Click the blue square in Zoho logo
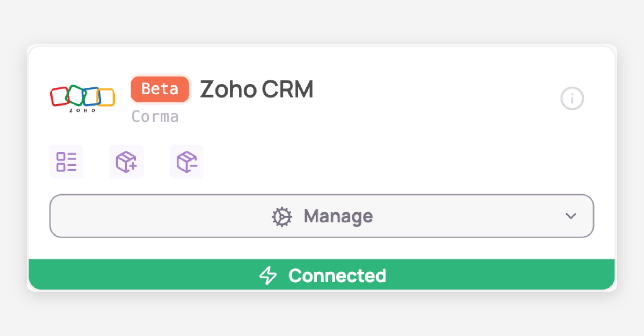This screenshot has width=644, height=336. click(91, 96)
